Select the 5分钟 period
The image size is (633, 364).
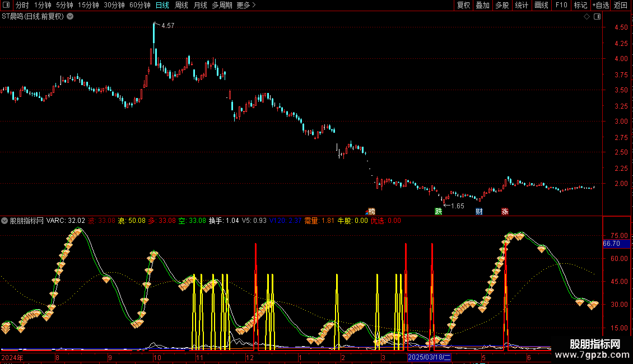64,5
